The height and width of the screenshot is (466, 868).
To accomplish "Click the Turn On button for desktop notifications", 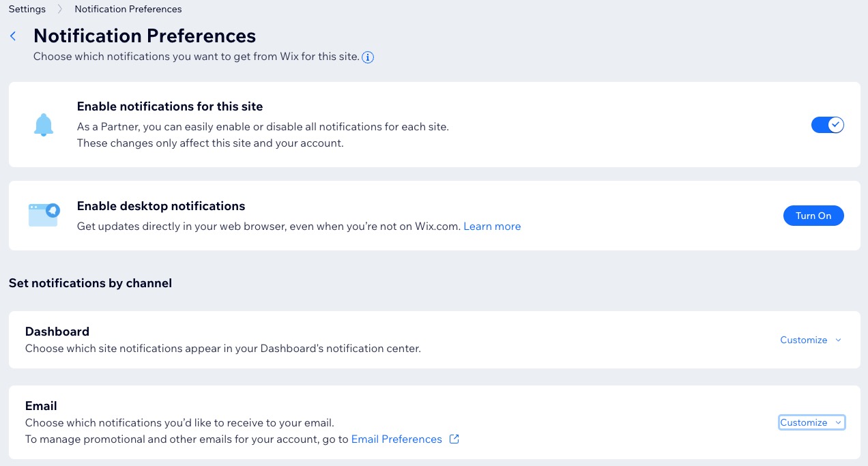I will coord(813,215).
